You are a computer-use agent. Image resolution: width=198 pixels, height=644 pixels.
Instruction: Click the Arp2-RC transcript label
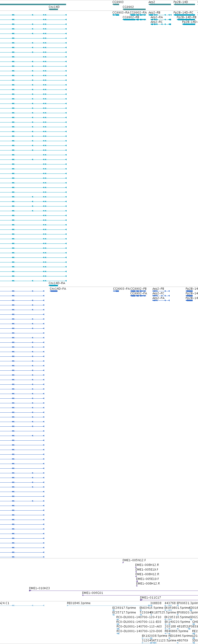[156, 22]
